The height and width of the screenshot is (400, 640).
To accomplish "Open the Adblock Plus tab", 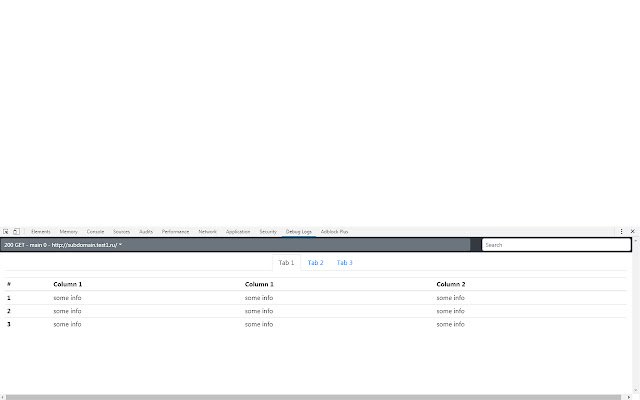I will [335, 231].
